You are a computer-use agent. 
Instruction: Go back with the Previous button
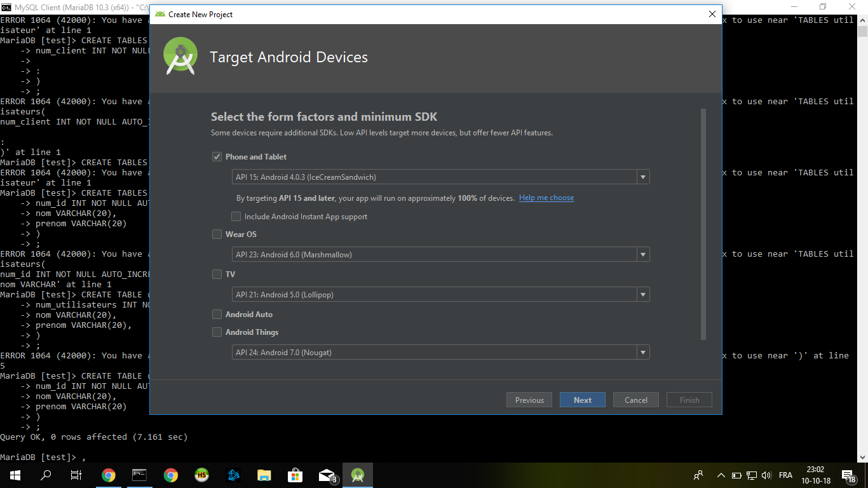click(x=529, y=400)
